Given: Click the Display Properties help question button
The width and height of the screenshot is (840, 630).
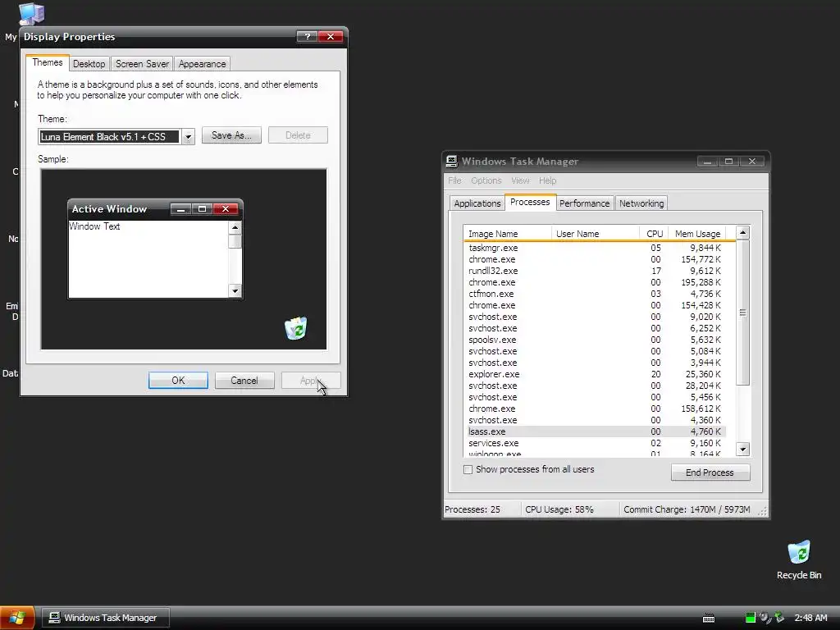Looking at the screenshot, I should 307,36.
